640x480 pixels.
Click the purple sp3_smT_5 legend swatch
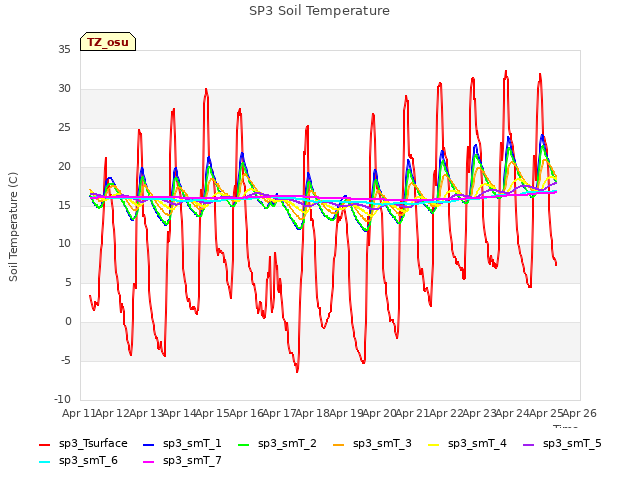(x=528, y=444)
